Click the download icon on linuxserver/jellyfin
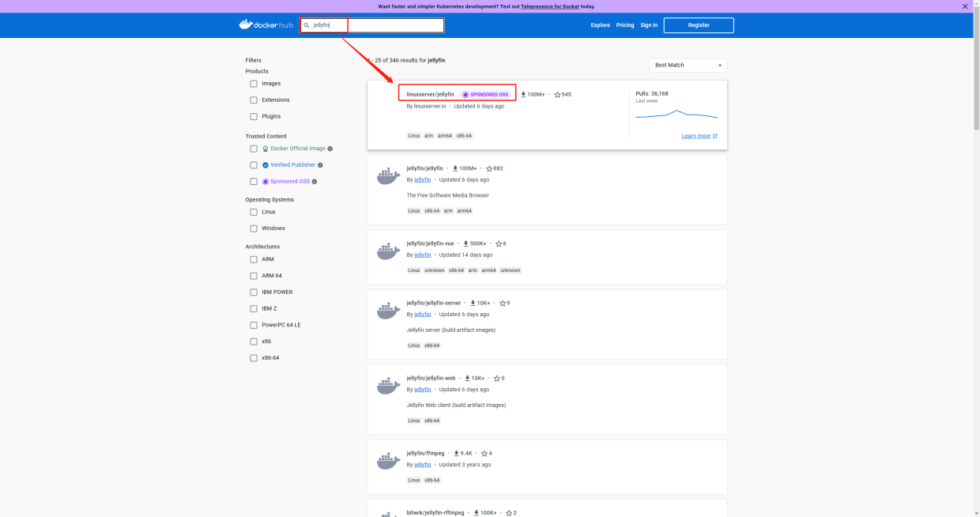 pos(523,95)
